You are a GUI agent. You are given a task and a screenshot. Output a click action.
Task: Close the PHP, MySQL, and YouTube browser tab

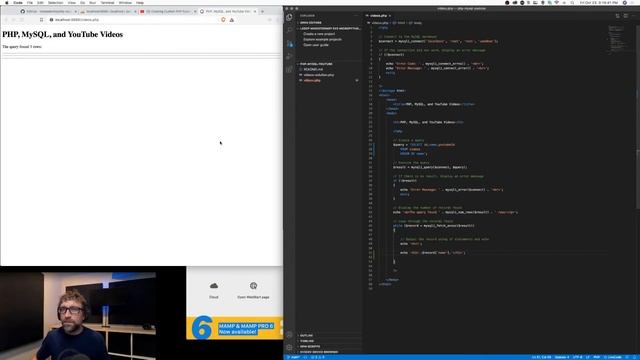coord(255,11)
